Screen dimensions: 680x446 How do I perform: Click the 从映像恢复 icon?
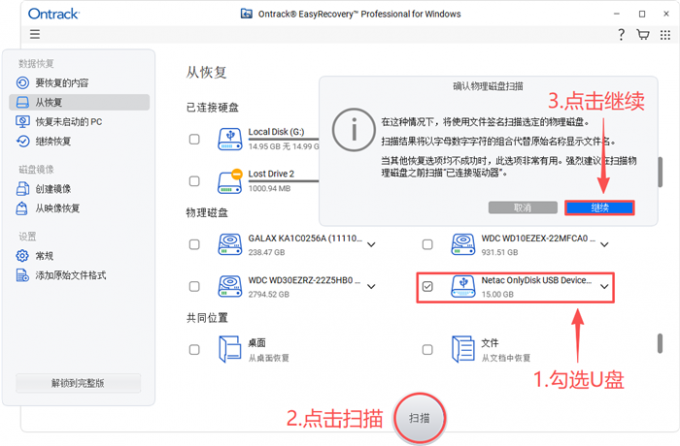tap(22, 208)
